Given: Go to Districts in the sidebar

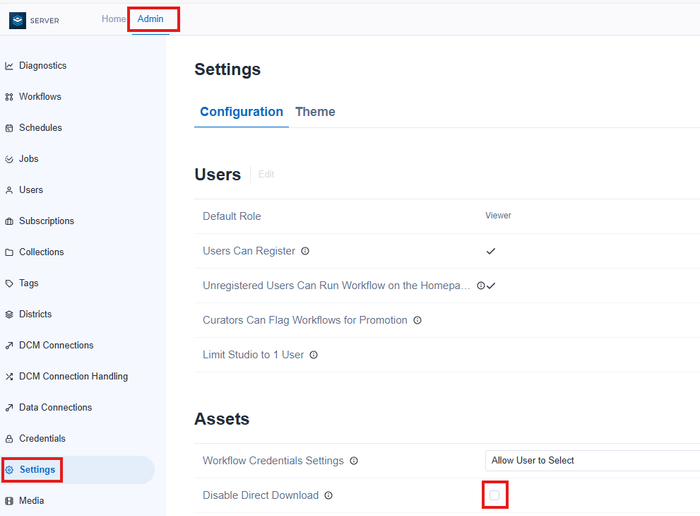Looking at the screenshot, I should (35, 314).
